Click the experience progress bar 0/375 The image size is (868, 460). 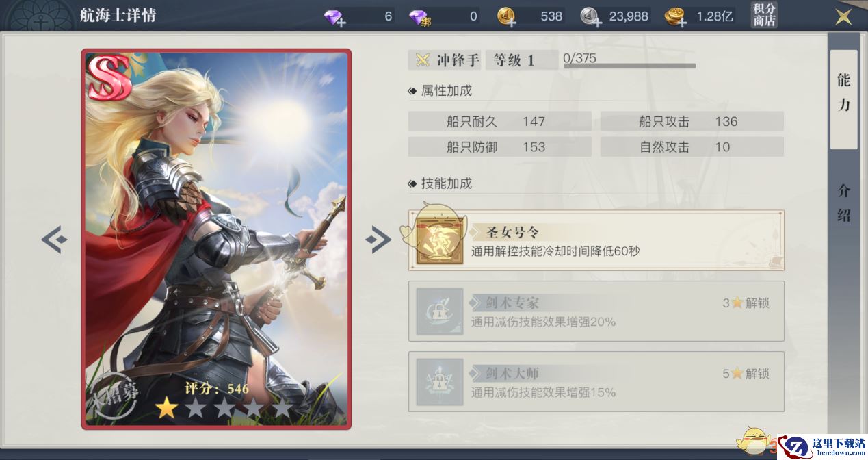(629, 66)
